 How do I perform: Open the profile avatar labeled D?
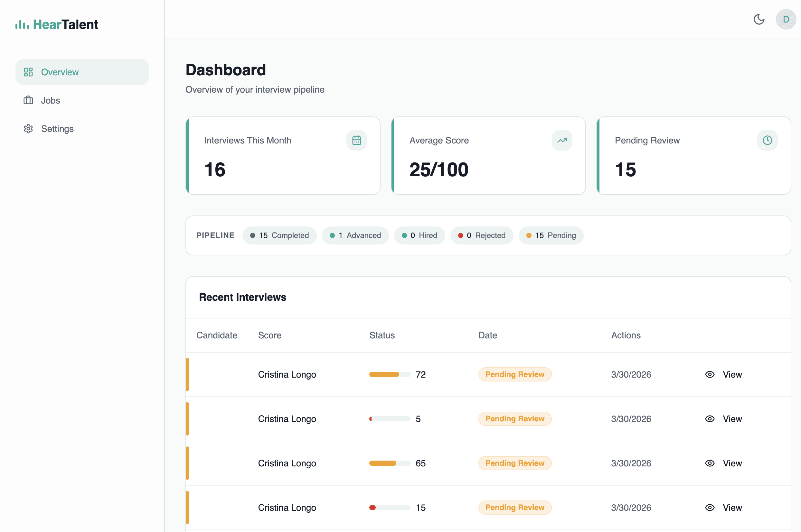pos(786,19)
